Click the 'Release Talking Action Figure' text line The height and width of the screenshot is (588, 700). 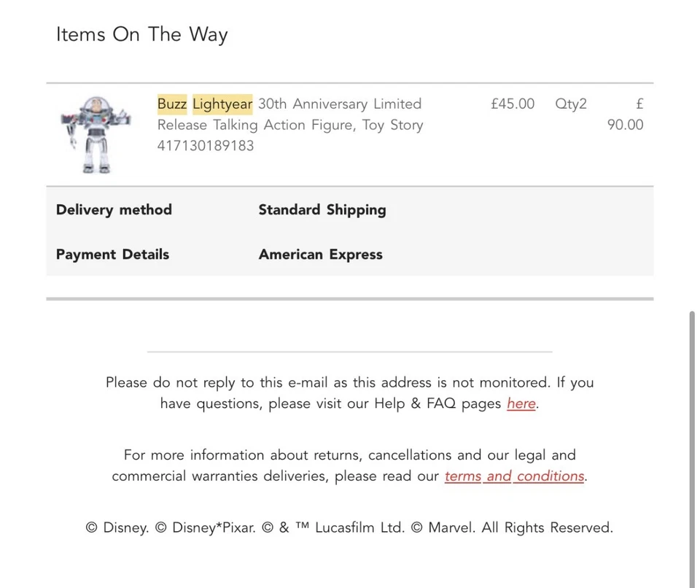[x=290, y=125]
